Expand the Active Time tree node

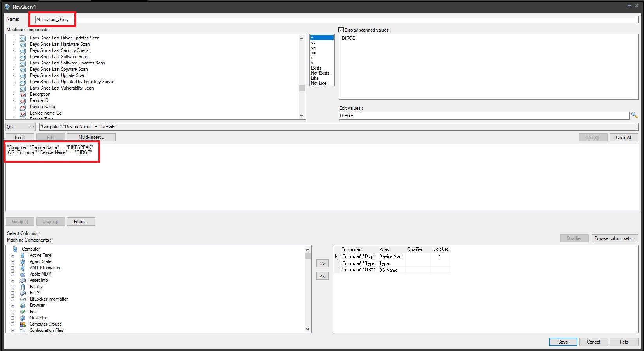pos(13,255)
